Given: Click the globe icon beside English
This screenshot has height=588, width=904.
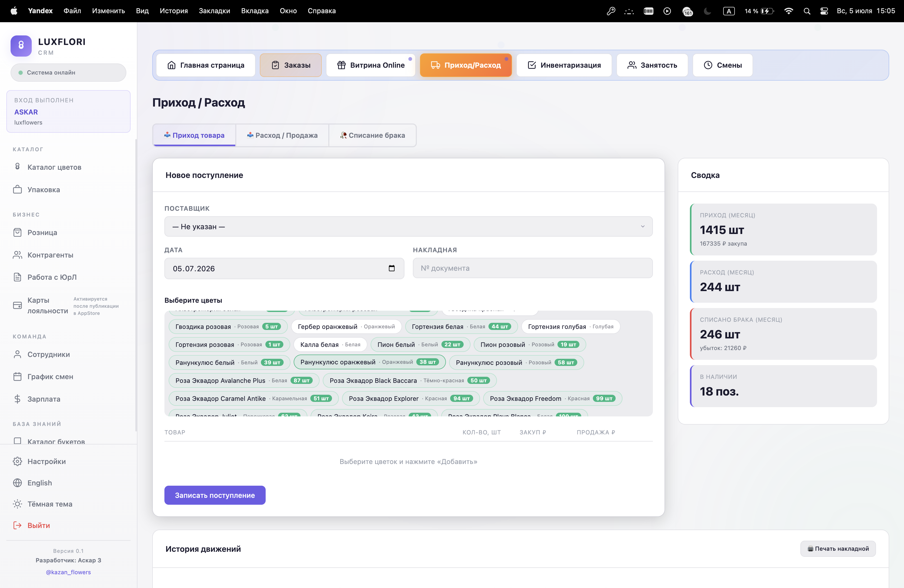Looking at the screenshot, I should (17, 483).
